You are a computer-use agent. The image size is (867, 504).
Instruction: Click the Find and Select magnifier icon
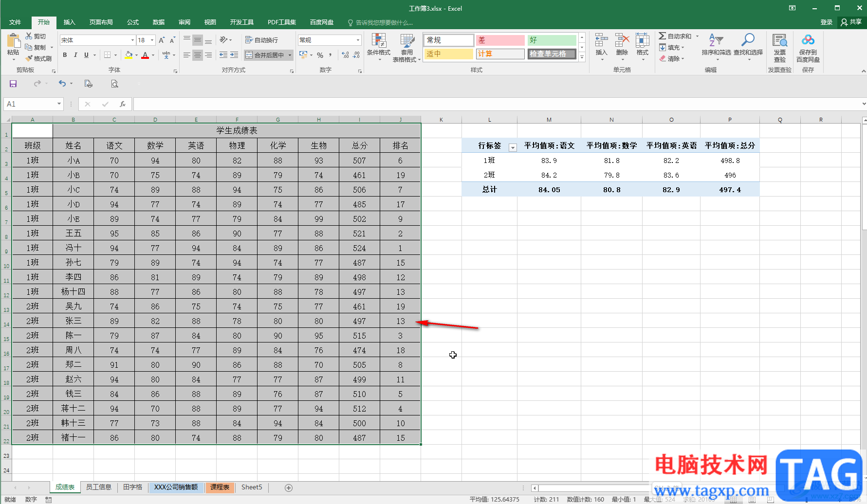point(748,40)
